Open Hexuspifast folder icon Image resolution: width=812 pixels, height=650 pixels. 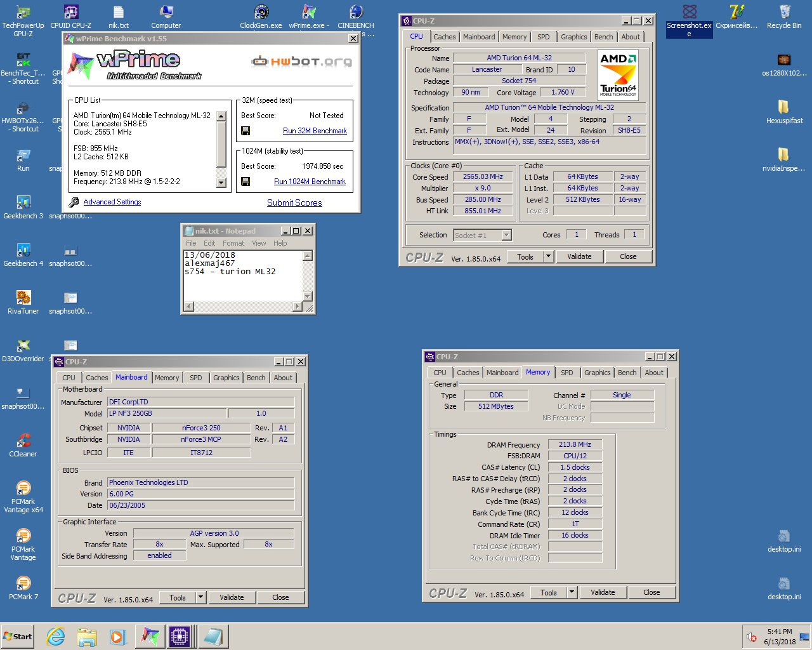tap(784, 112)
